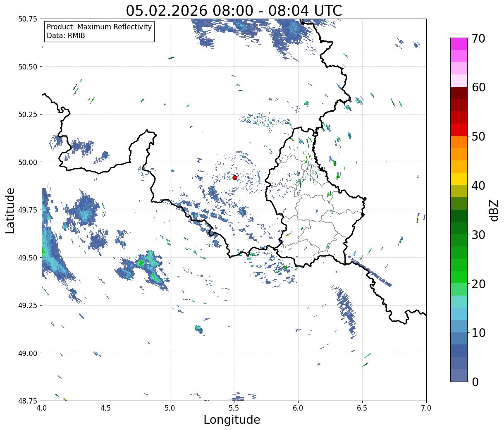Screen dimensions: 504x430
Task: Click the red 50 dBZ colorbar segment
Action: coord(459,130)
